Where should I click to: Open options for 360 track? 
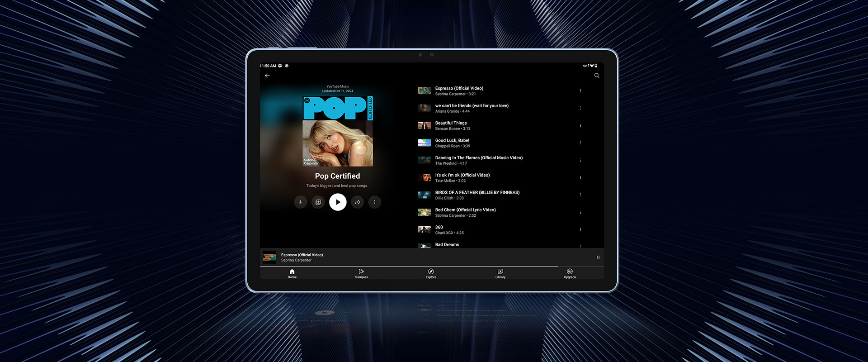580,230
